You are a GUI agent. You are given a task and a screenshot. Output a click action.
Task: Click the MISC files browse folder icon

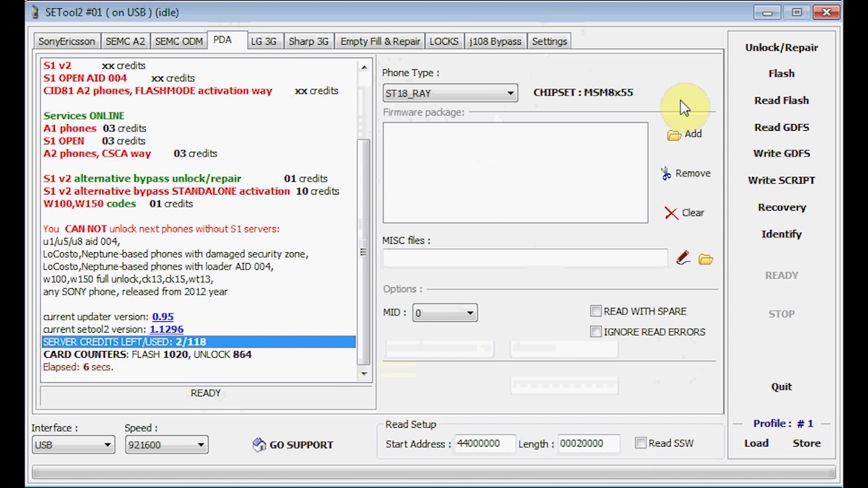(705, 260)
